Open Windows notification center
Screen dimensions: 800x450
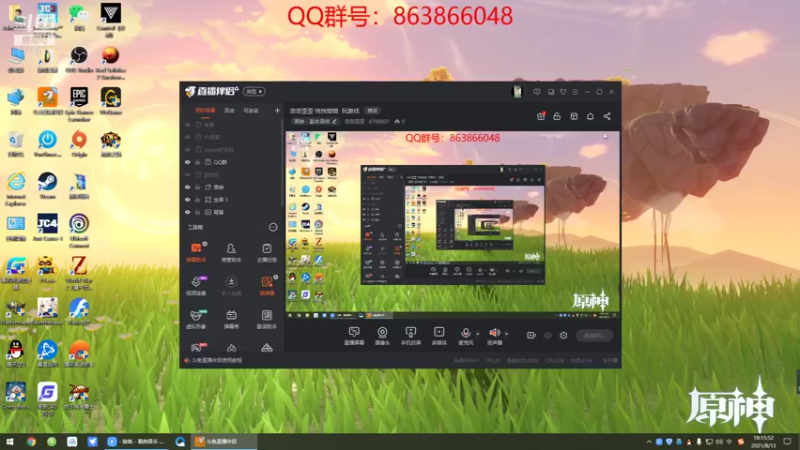[x=788, y=442]
